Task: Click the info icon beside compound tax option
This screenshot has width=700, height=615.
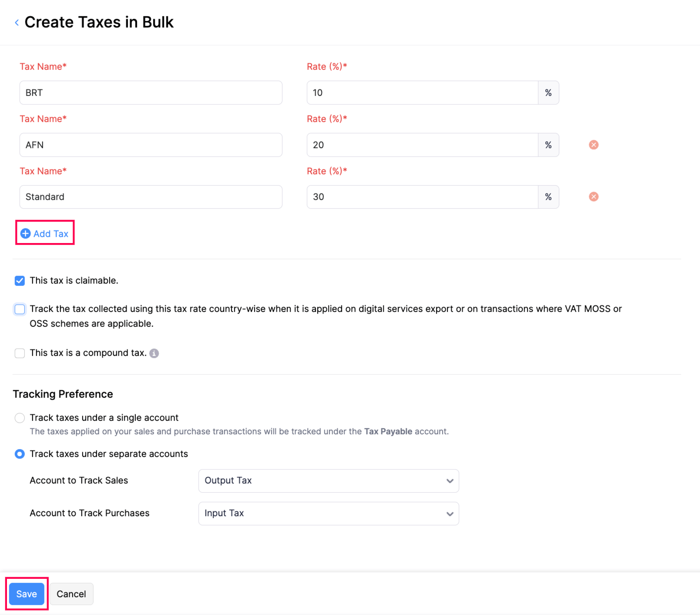Action: (154, 353)
